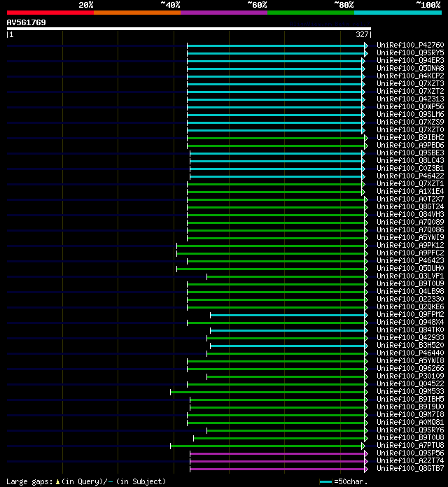Open the UniRef100_Q9SRY5 hit link

pos(410,53)
